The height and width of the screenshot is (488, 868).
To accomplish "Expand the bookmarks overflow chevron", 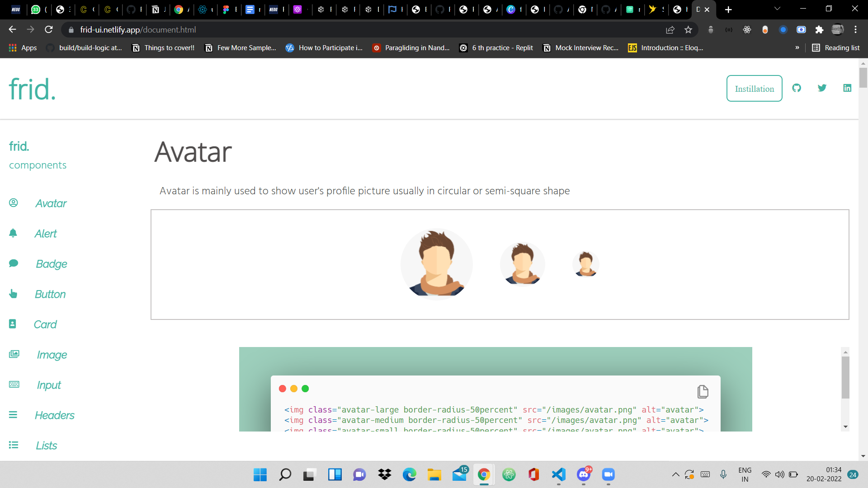I will tap(798, 47).
